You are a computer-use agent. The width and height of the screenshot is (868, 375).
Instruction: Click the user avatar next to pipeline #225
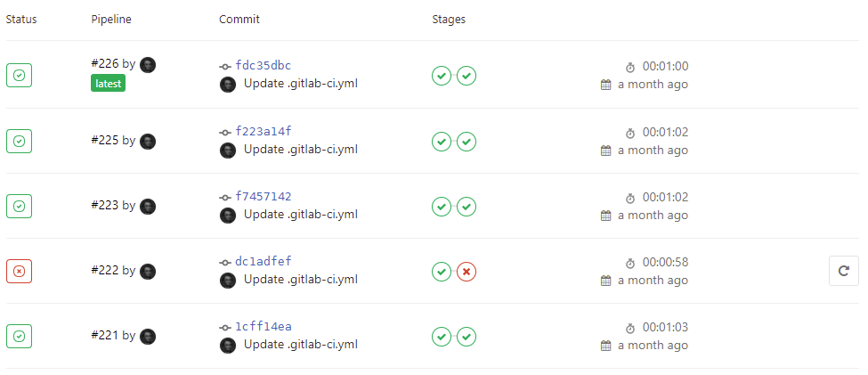(x=148, y=142)
